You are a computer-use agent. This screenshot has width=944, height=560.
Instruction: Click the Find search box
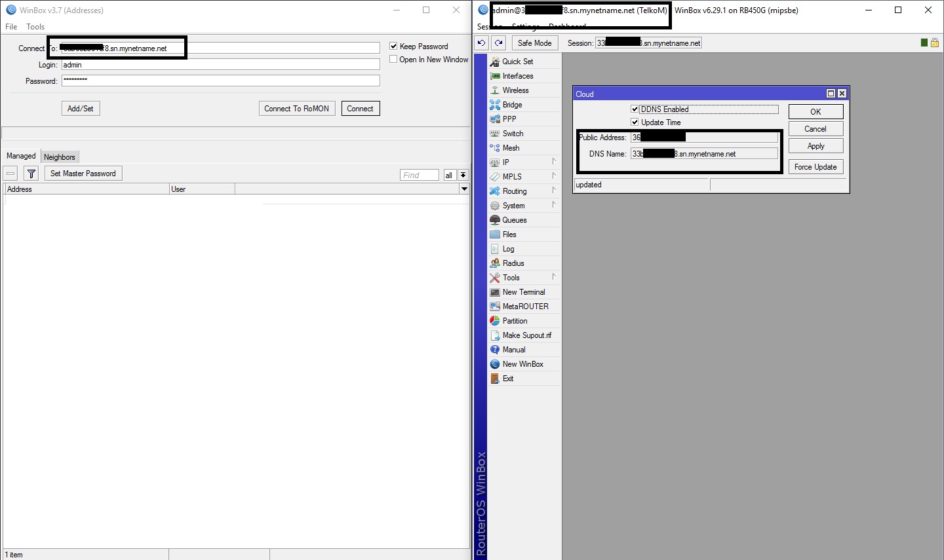[x=420, y=175]
